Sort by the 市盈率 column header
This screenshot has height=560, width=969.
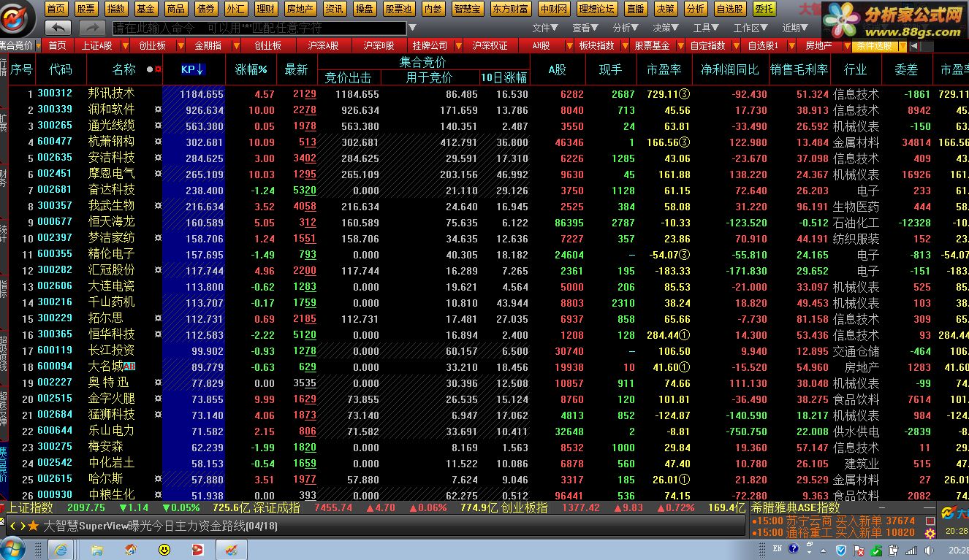[x=664, y=70]
